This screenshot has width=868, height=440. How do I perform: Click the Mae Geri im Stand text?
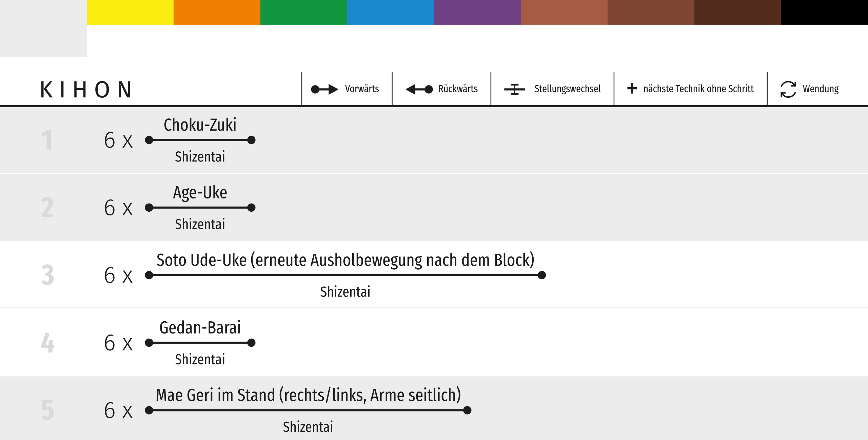click(x=308, y=395)
